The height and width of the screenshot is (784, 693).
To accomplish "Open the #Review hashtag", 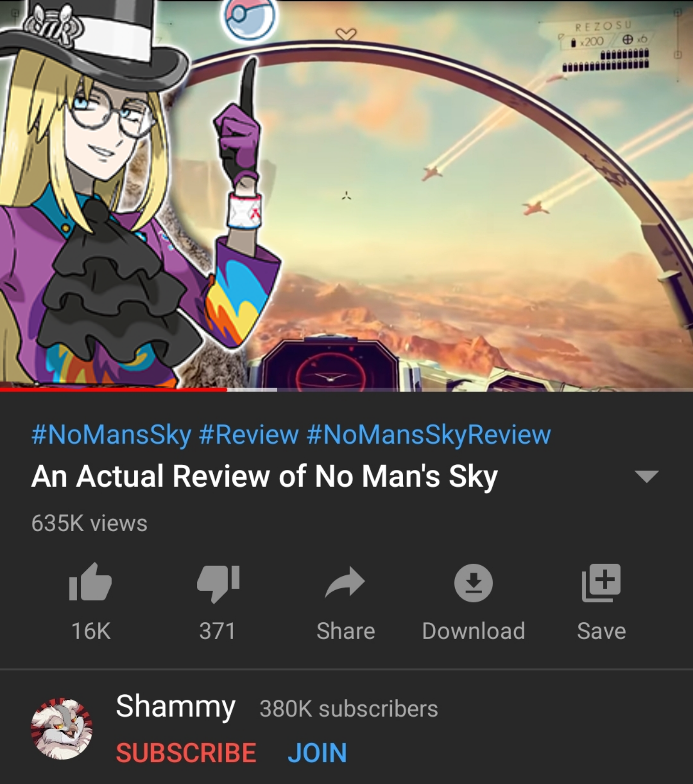I will (248, 435).
